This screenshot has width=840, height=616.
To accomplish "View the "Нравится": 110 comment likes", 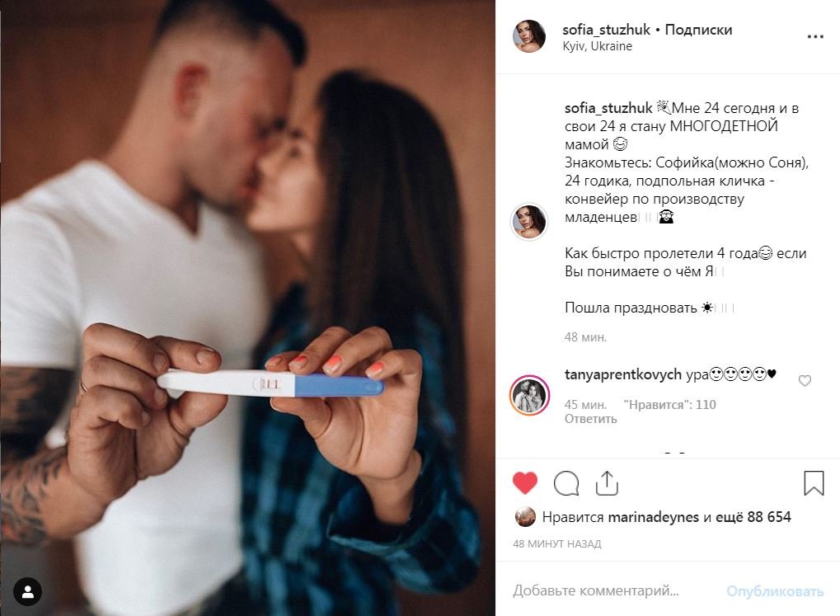I will (669, 405).
